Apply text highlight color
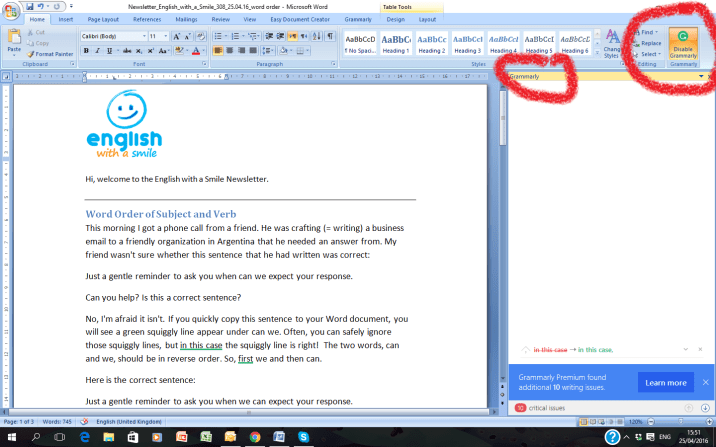This screenshot has width=716, height=447. click(179, 51)
